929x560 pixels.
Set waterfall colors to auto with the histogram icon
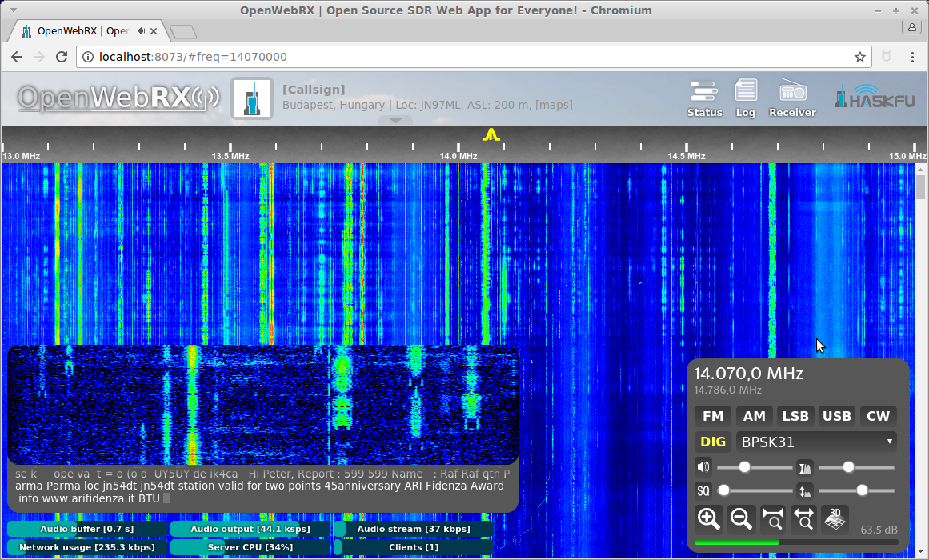pyautogui.click(x=804, y=467)
